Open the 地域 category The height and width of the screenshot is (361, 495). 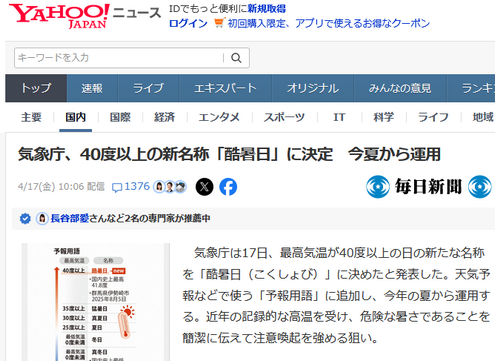pos(483,117)
